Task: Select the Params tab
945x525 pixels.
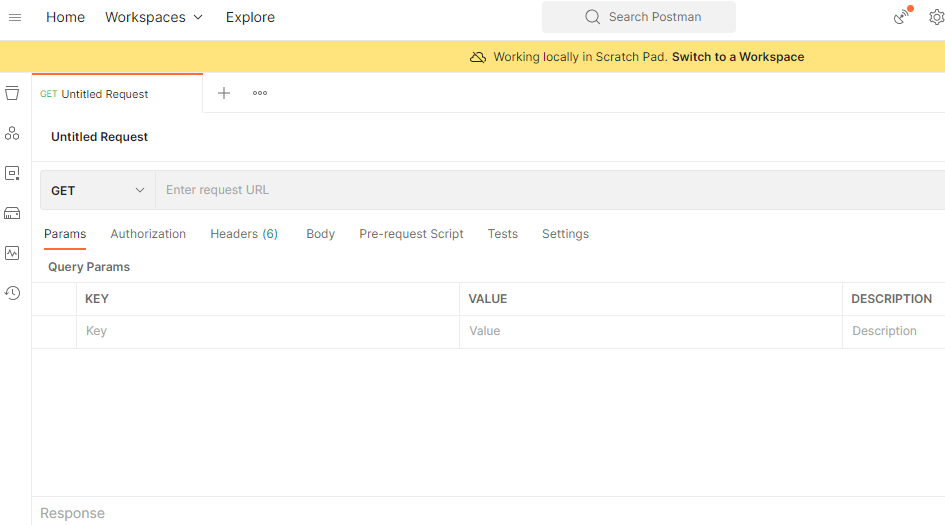Action: click(65, 234)
